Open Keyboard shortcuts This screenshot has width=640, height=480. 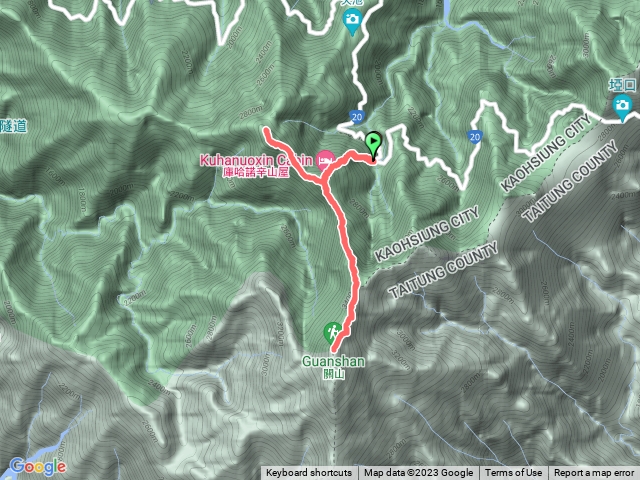pos(309,473)
